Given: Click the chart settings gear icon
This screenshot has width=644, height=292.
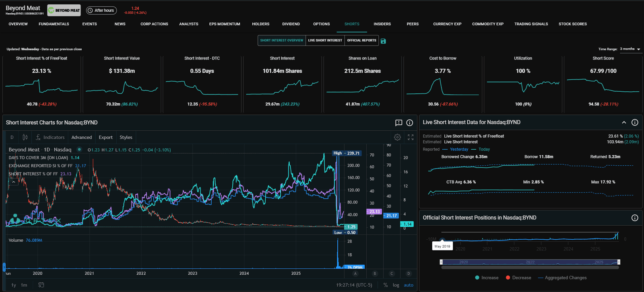Looking at the screenshot, I should coord(397,137).
